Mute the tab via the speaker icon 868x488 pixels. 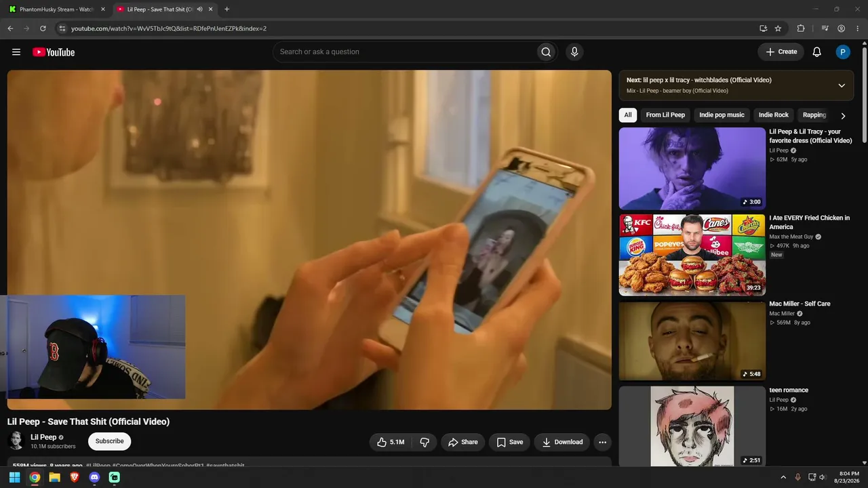(200, 9)
